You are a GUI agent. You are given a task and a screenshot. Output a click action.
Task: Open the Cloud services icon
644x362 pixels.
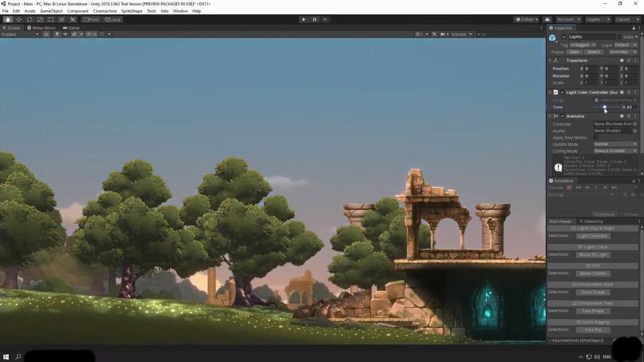(547, 19)
